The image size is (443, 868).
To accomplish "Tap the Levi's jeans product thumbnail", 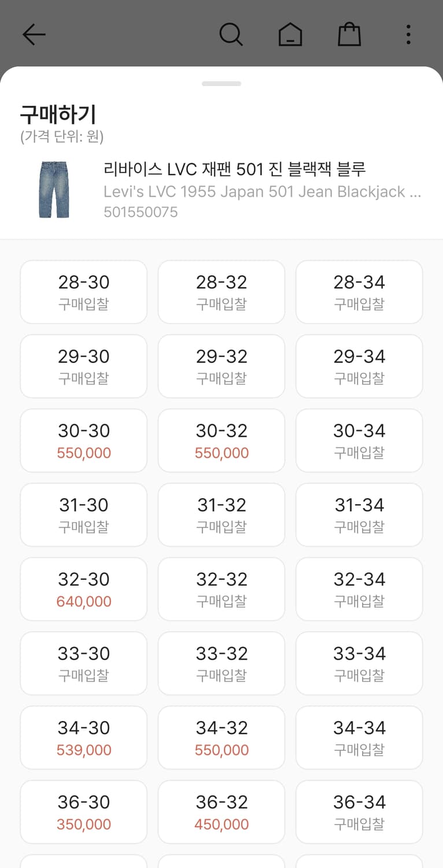I will [x=54, y=190].
